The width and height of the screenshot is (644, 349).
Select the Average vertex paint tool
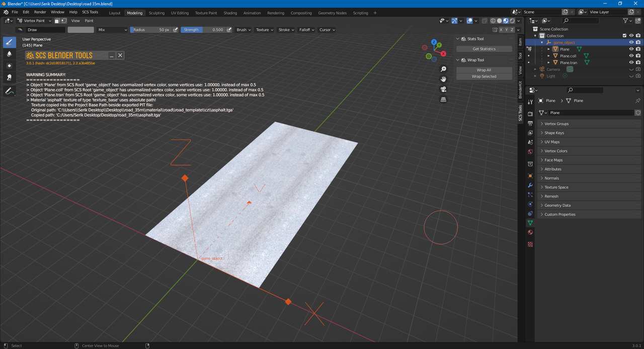click(x=10, y=65)
